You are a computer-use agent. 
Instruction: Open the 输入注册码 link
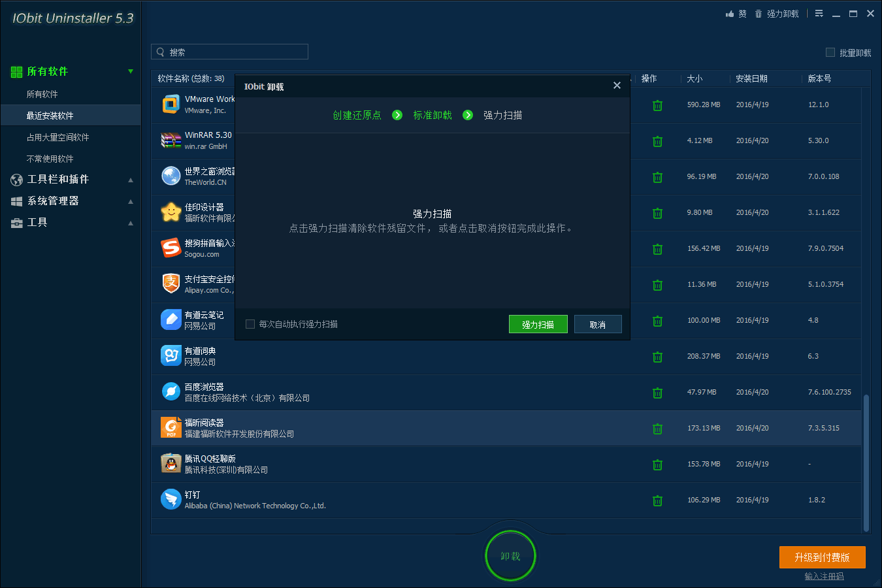824,576
